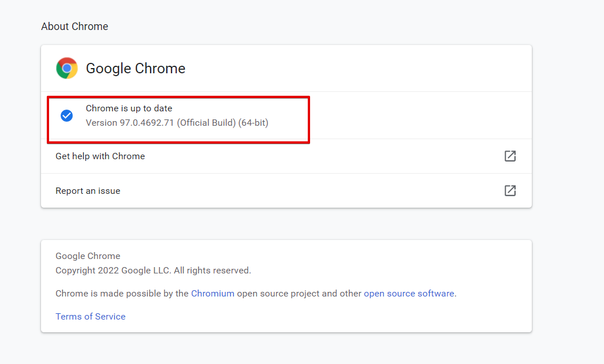Image resolution: width=604 pixels, height=364 pixels.
Task: Click the Version 97.0.4692.71 text
Action: 177,123
